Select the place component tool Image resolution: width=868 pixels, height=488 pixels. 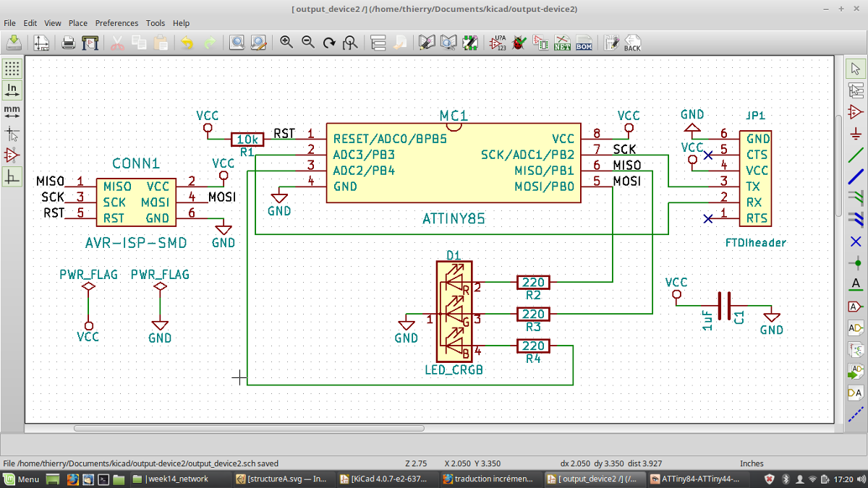[856, 112]
